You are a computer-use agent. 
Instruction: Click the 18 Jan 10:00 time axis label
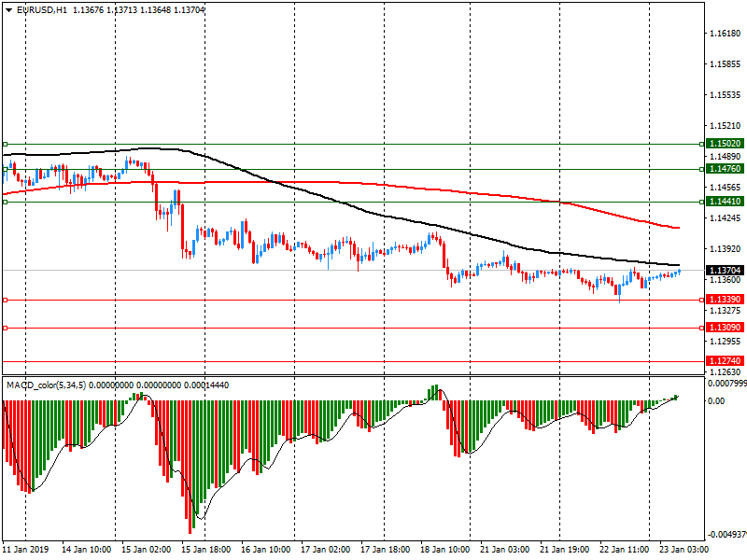coord(445,549)
